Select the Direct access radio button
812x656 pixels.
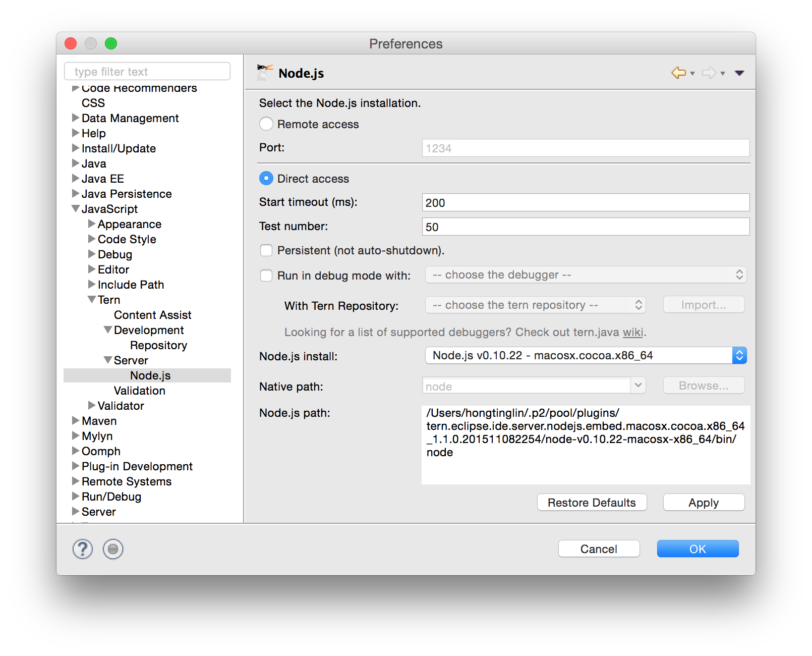point(266,179)
